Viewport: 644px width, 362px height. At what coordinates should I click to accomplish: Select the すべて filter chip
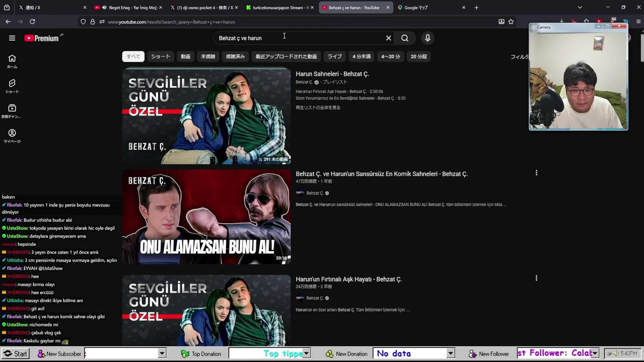[133, 56]
